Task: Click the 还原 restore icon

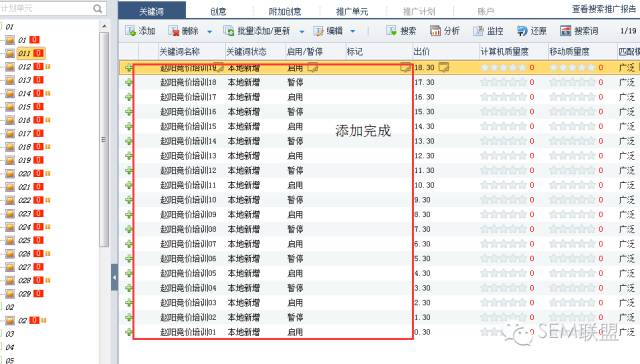Action: pyautogui.click(x=531, y=31)
